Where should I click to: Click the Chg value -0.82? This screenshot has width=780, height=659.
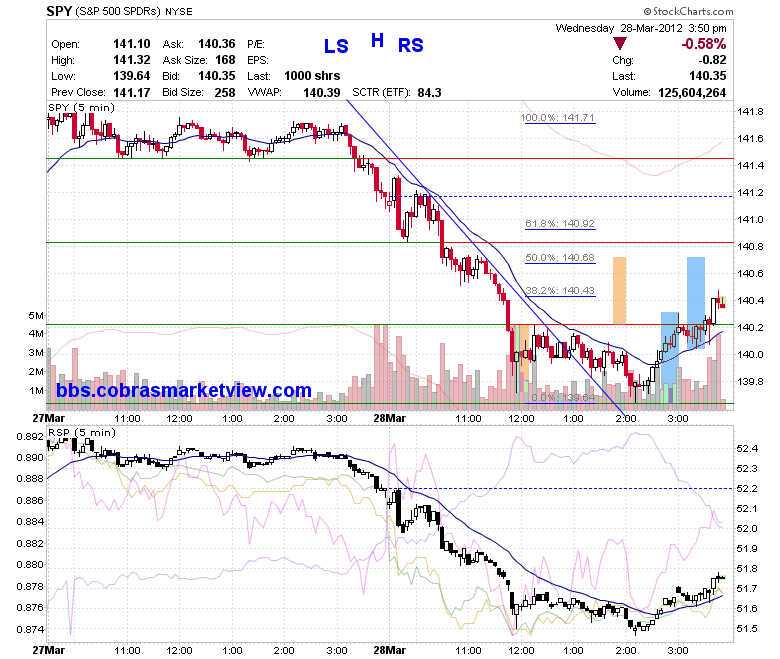coord(712,60)
